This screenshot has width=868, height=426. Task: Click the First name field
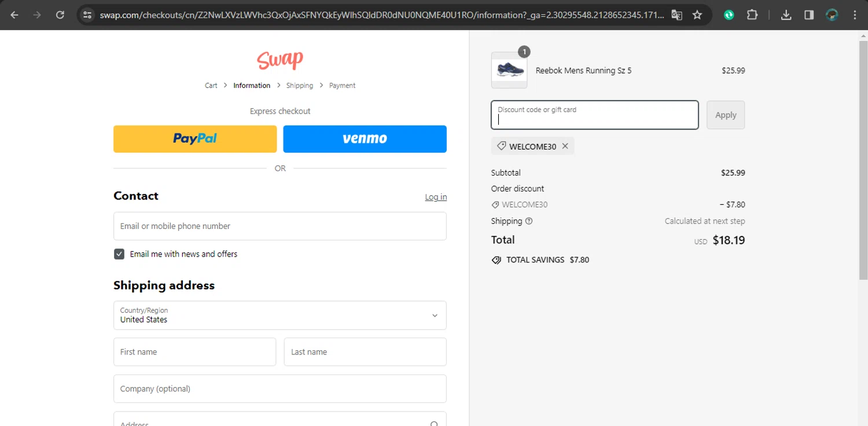pos(194,352)
